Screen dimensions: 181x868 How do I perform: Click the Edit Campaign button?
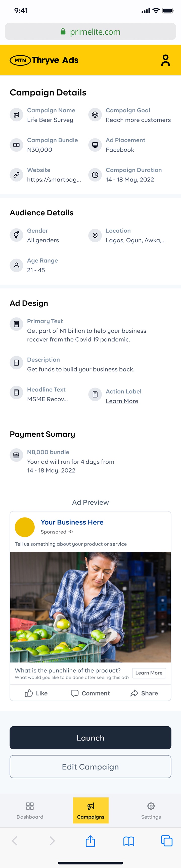[90, 766]
